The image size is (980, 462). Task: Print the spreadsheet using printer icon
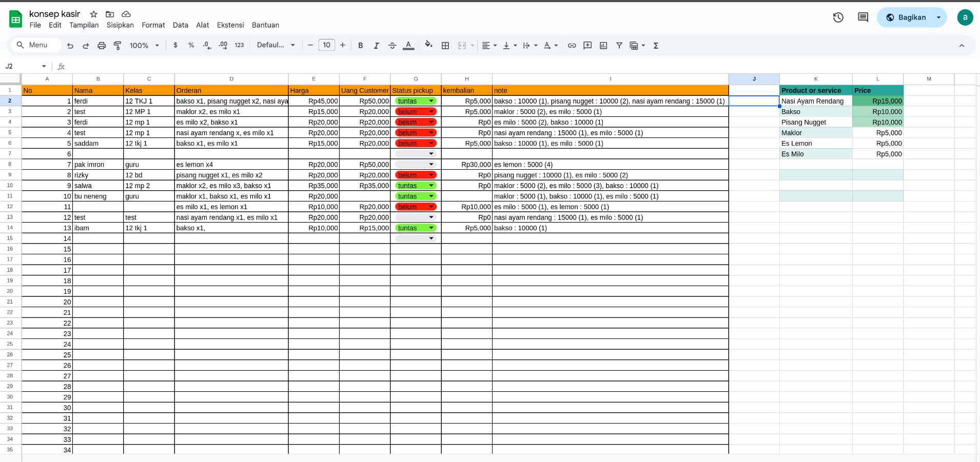(102, 46)
